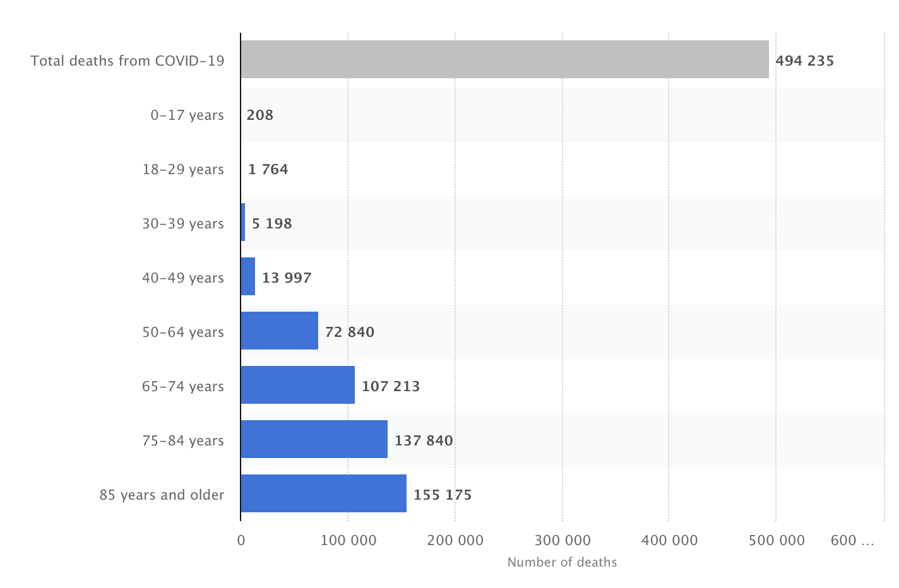This screenshot has width=899, height=588.
Task: Click the 'Number of deaths' axis title
Action: pos(562,562)
